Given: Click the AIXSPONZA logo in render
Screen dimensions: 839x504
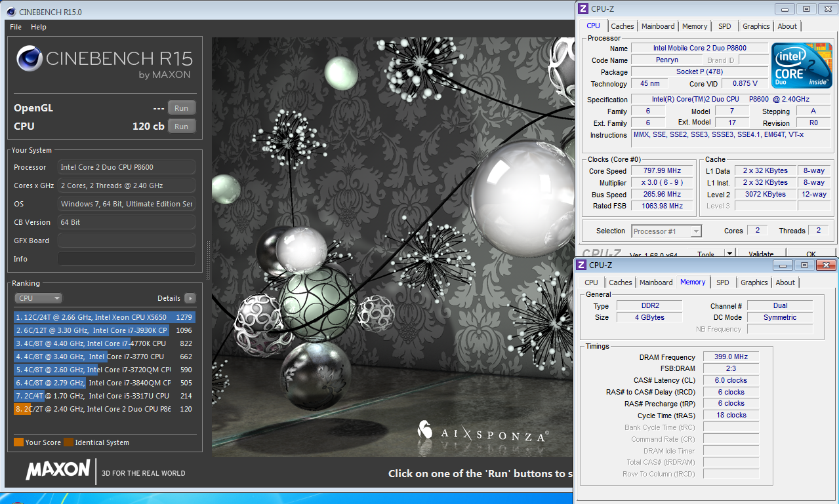Looking at the screenshot, I should pyautogui.click(x=484, y=431).
